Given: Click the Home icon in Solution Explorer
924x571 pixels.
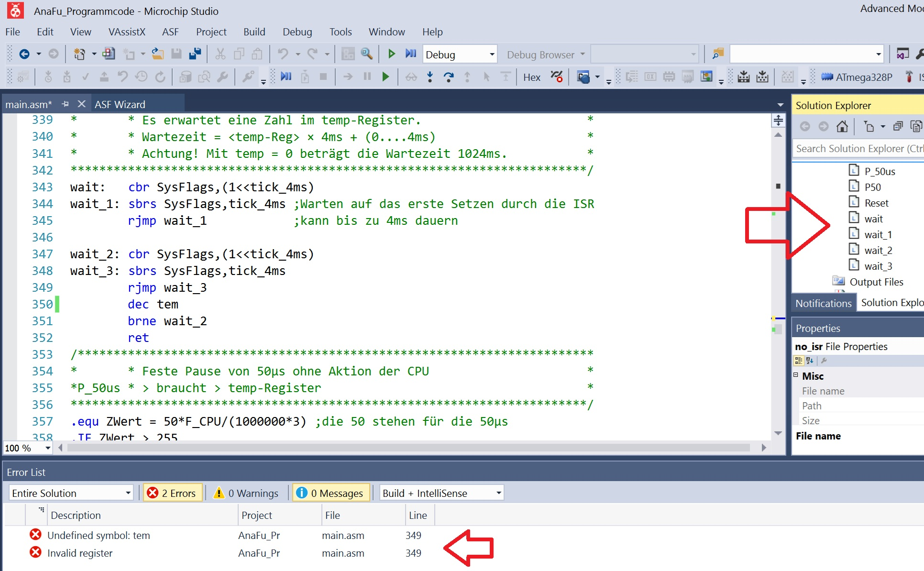Looking at the screenshot, I should click(x=842, y=126).
